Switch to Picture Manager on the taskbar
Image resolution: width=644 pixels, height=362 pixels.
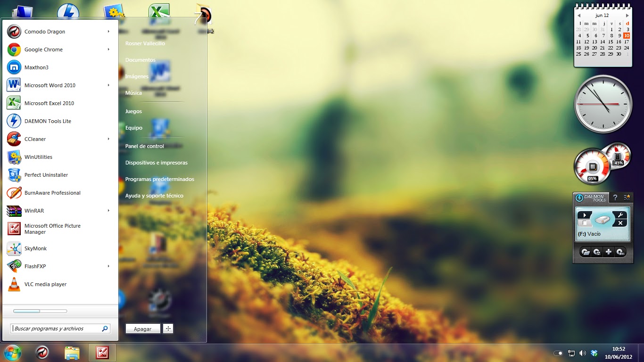click(102, 353)
